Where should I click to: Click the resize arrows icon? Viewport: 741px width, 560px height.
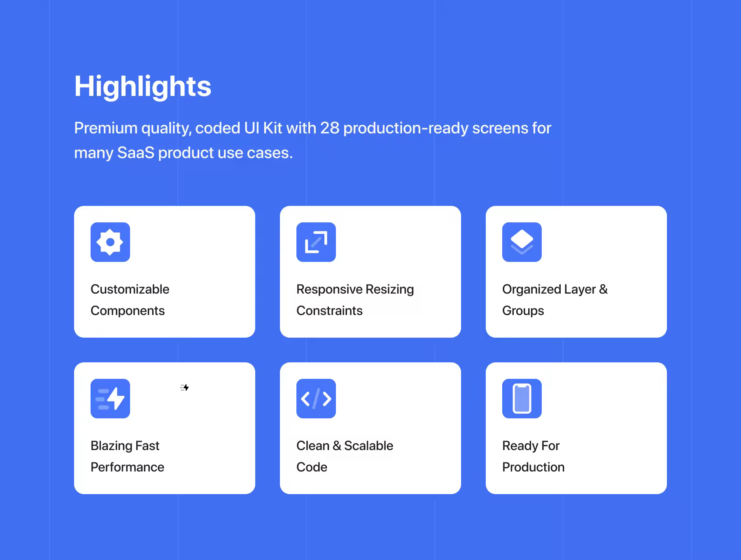coord(316,242)
